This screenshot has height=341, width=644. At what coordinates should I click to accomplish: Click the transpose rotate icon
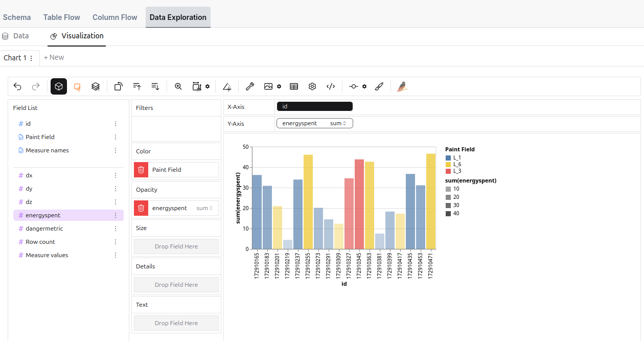pyautogui.click(x=118, y=86)
